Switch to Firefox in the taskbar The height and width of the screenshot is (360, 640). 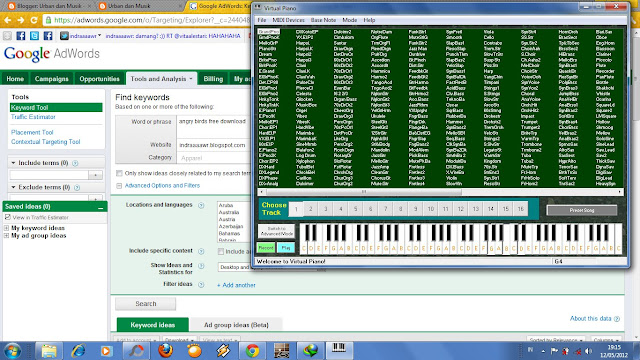[165, 351]
